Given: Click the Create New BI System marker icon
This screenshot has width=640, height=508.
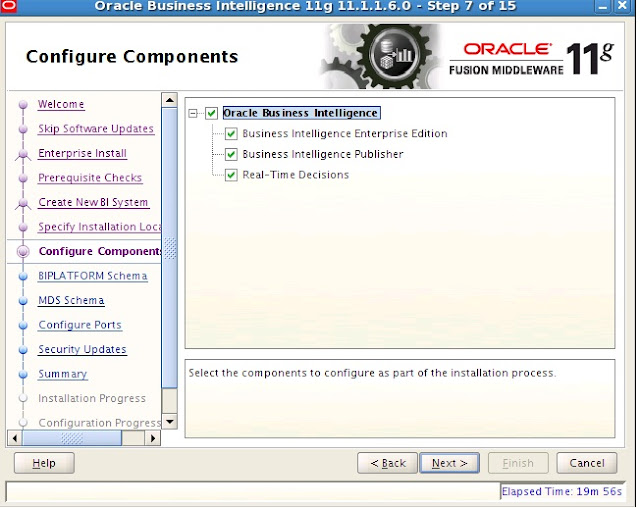Looking at the screenshot, I should pyautogui.click(x=23, y=203).
